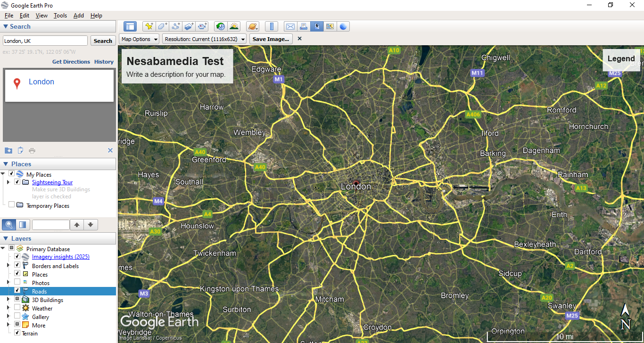Enable the Photos layer checkbox
The height and width of the screenshot is (343, 644).
(x=17, y=282)
